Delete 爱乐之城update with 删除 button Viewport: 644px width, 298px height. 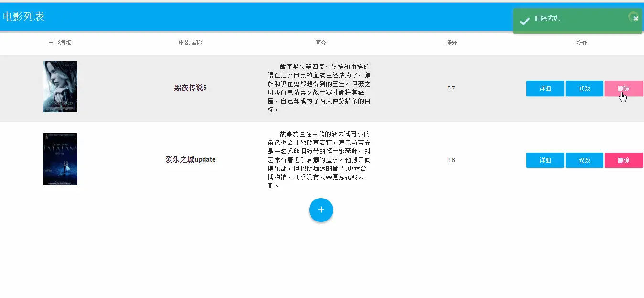(623, 160)
